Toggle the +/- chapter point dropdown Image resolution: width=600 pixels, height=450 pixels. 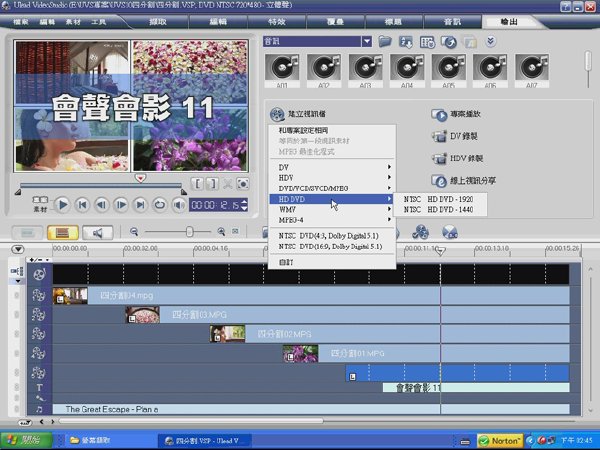(x=40, y=260)
